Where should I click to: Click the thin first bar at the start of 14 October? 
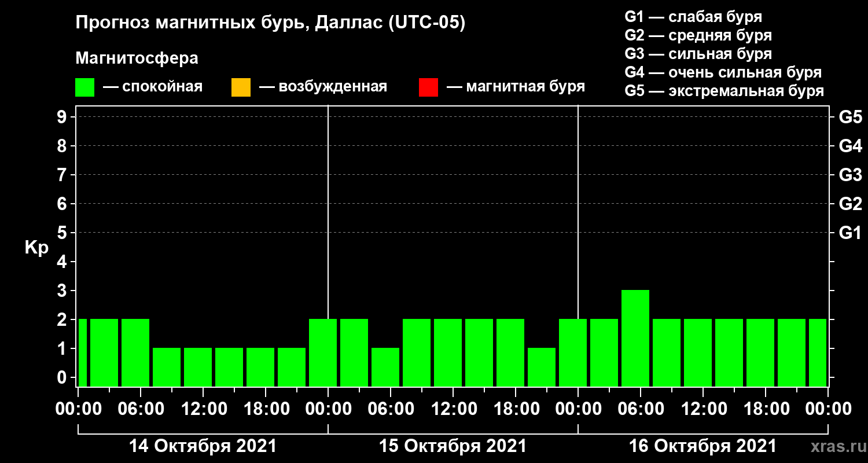(82, 352)
